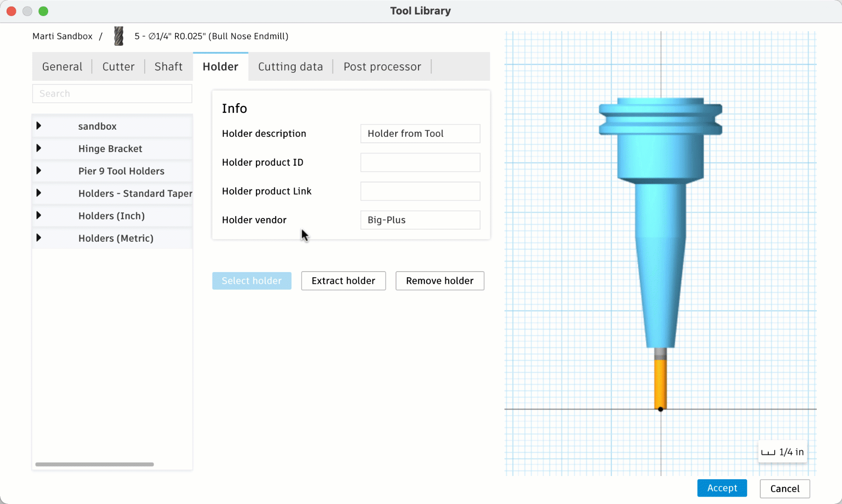Click the holder library Search field
The image size is (842, 504).
pyautogui.click(x=112, y=94)
